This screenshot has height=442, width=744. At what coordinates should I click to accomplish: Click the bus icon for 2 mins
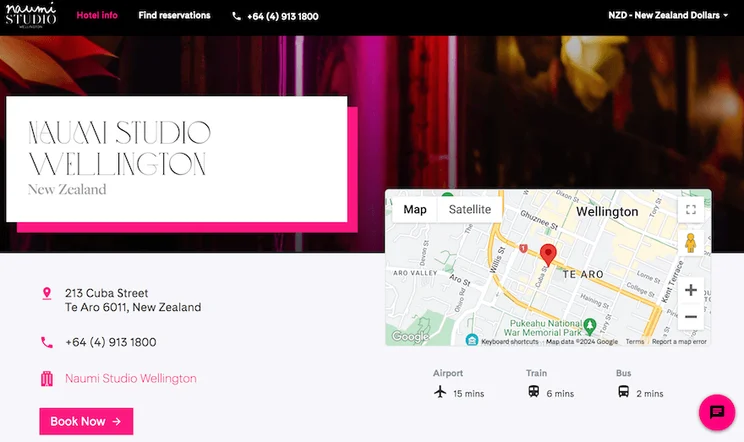[x=623, y=392]
